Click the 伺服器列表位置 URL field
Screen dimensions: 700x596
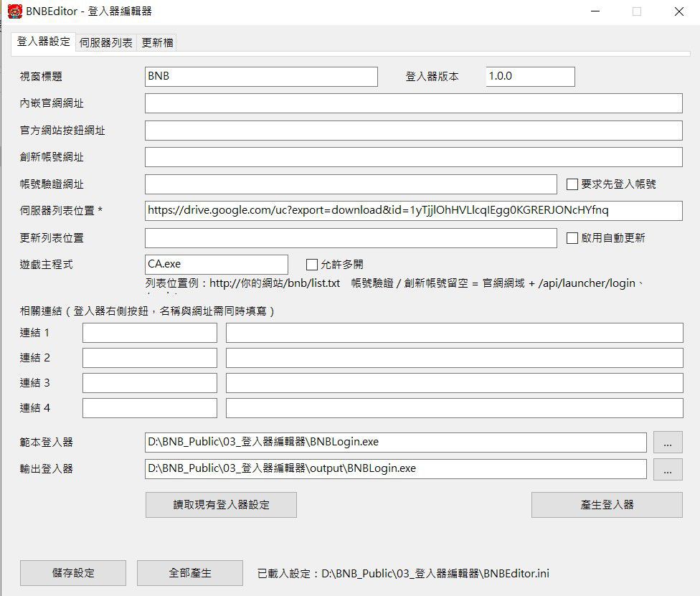point(413,211)
